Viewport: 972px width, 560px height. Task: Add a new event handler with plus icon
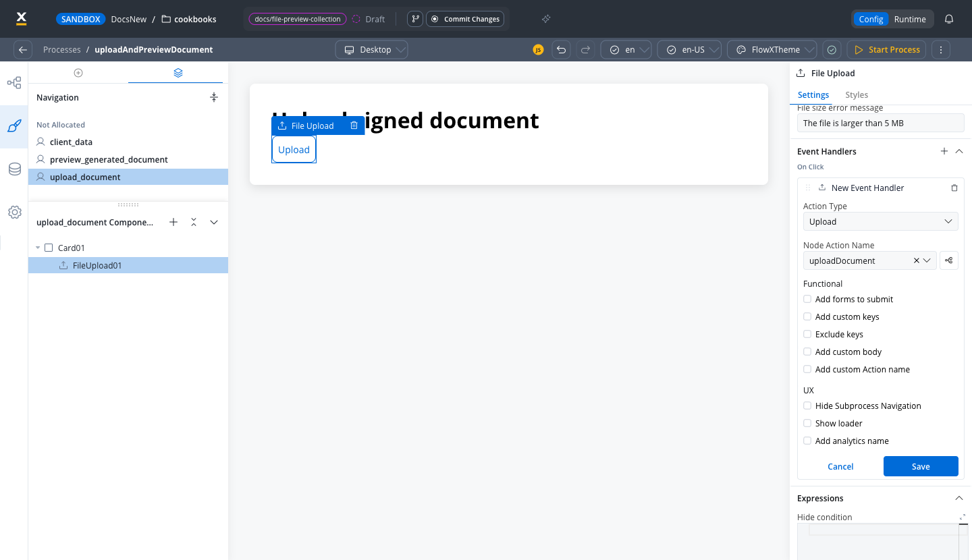944,151
